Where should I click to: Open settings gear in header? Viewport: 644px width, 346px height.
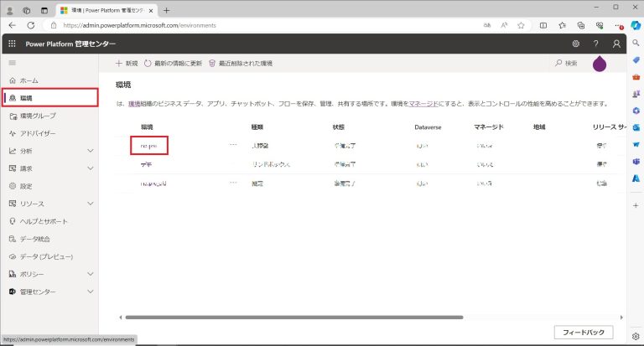pyautogui.click(x=575, y=44)
